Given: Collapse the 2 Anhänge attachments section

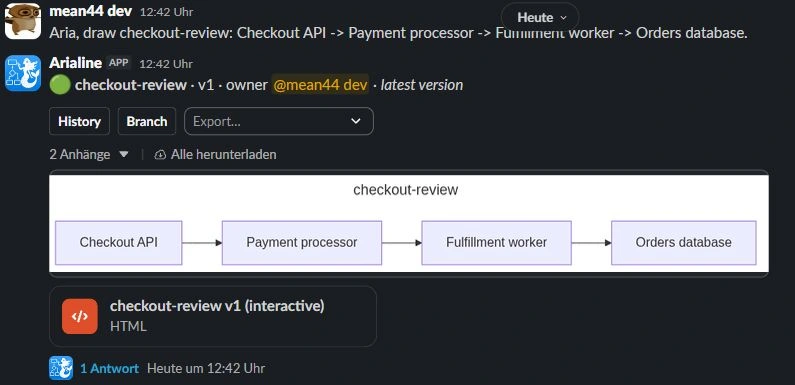Looking at the screenshot, I should click(89, 154).
